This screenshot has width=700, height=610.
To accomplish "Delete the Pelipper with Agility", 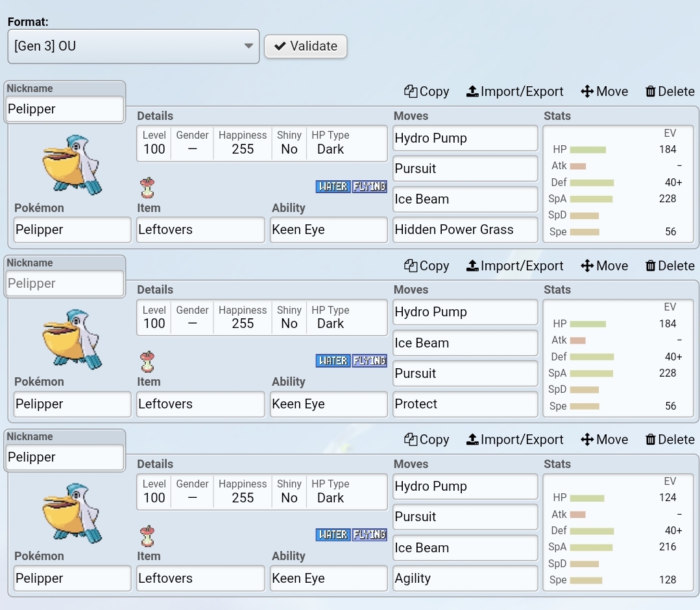I will tap(670, 440).
